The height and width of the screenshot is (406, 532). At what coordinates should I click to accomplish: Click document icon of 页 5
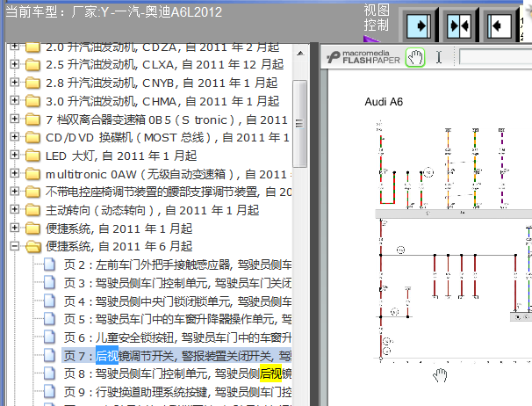[49, 319]
